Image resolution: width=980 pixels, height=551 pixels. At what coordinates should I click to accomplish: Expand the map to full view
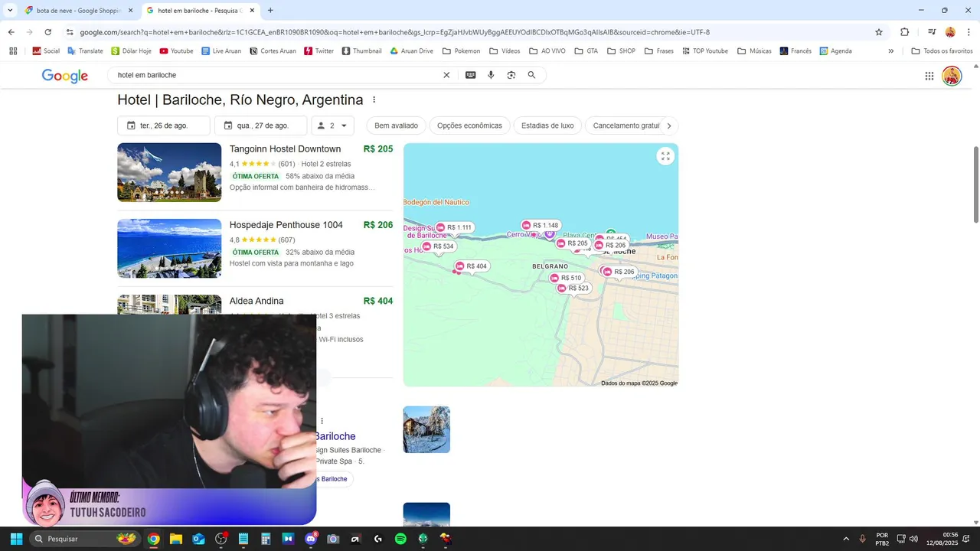click(x=665, y=156)
